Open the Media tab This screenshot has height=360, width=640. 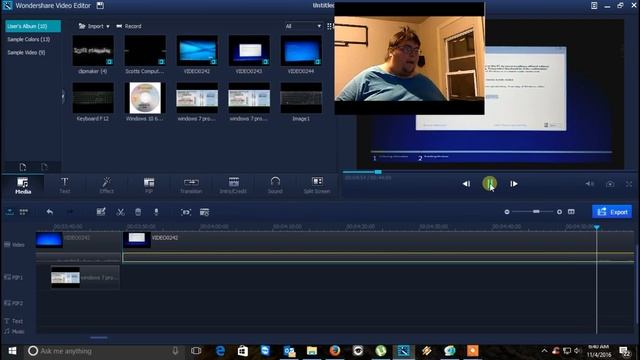click(23, 186)
